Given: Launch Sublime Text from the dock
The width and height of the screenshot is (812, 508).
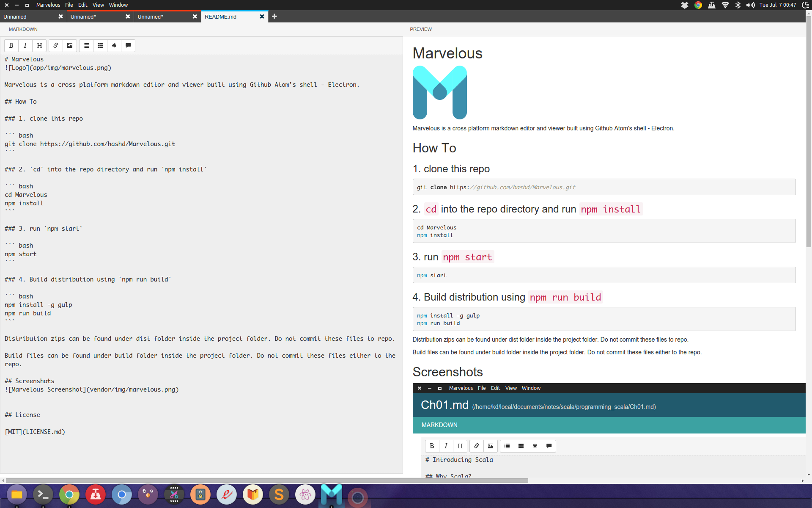Looking at the screenshot, I should (x=279, y=494).
